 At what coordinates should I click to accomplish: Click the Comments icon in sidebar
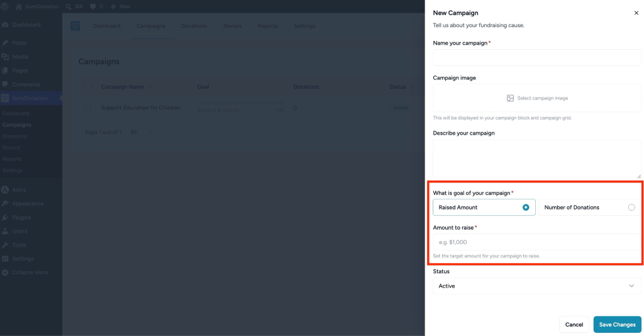pos(5,84)
